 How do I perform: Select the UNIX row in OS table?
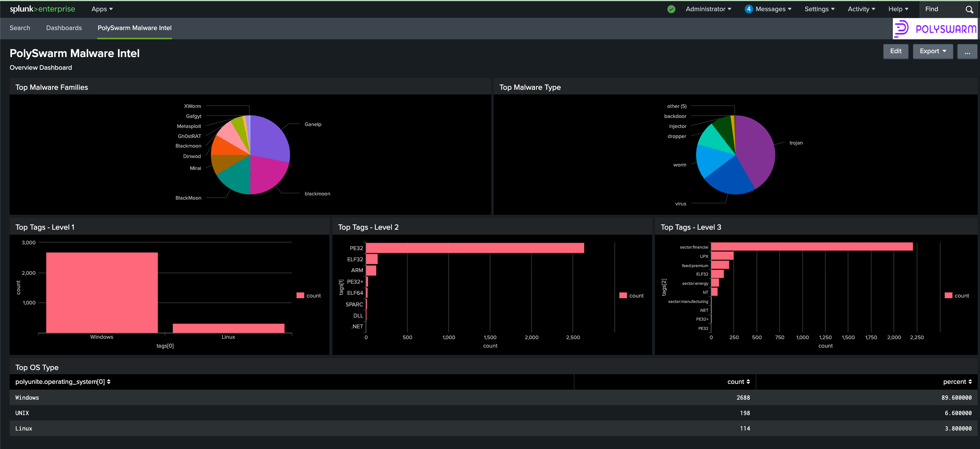[493, 413]
